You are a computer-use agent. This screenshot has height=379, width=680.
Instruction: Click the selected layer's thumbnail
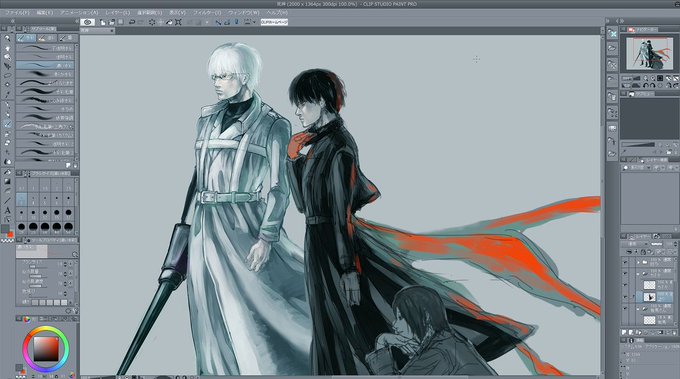[x=649, y=297]
